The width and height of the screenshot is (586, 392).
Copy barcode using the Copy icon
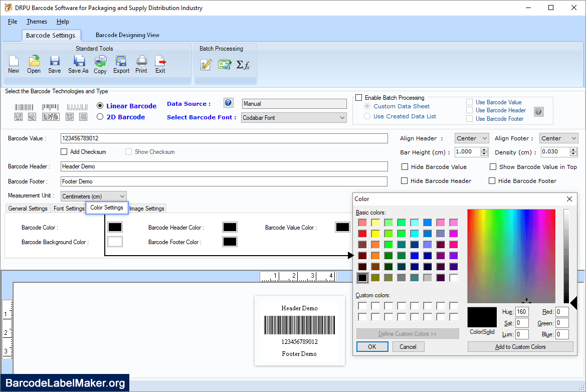[100, 64]
